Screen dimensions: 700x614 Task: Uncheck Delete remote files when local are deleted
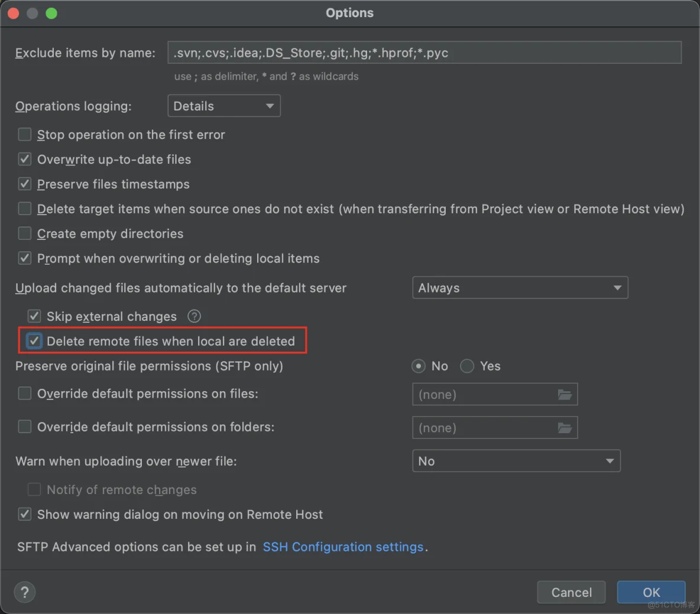(34, 341)
